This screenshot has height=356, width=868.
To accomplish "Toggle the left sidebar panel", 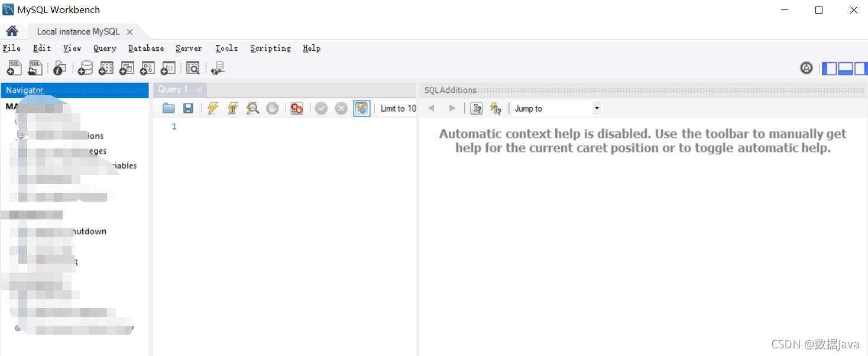I will tap(830, 69).
